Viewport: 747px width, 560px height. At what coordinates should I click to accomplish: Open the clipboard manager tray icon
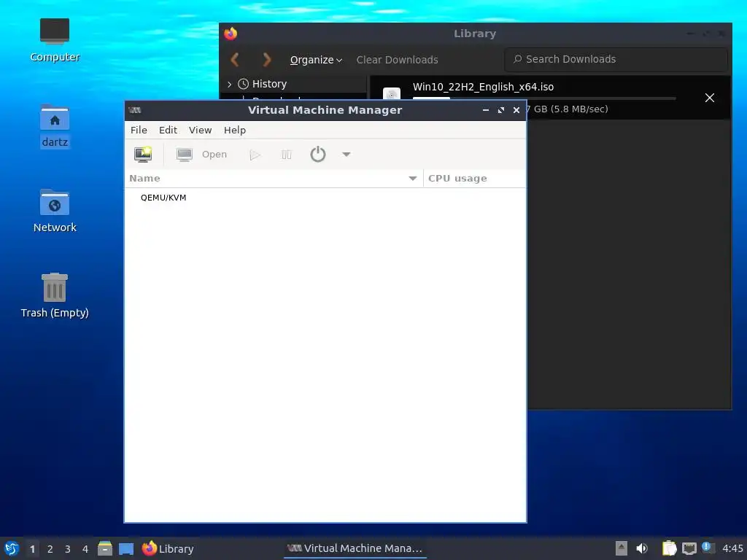(670, 548)
